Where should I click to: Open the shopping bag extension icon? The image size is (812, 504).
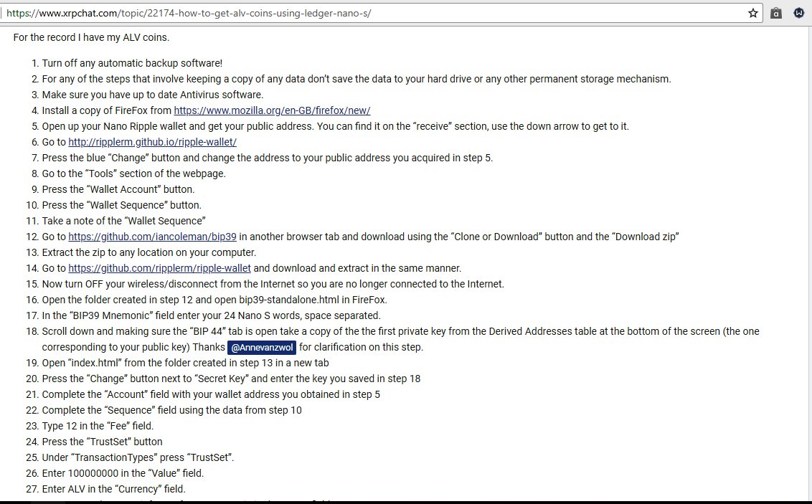coord(775,13)
